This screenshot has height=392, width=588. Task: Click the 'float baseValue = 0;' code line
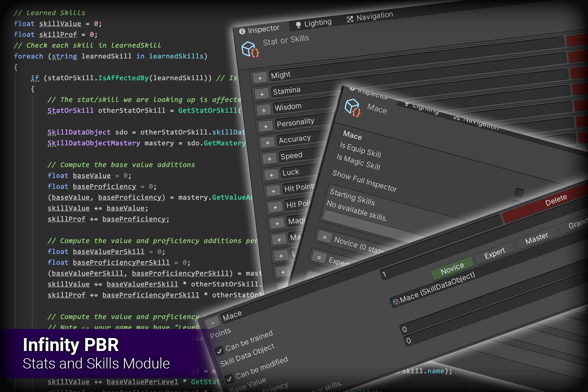click(x=89, y=175)
